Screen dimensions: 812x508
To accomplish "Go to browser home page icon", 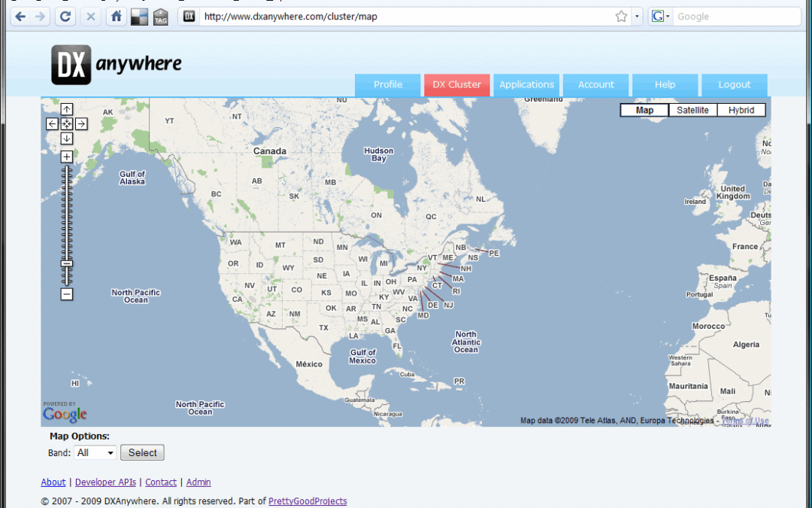I will [116, 17].
